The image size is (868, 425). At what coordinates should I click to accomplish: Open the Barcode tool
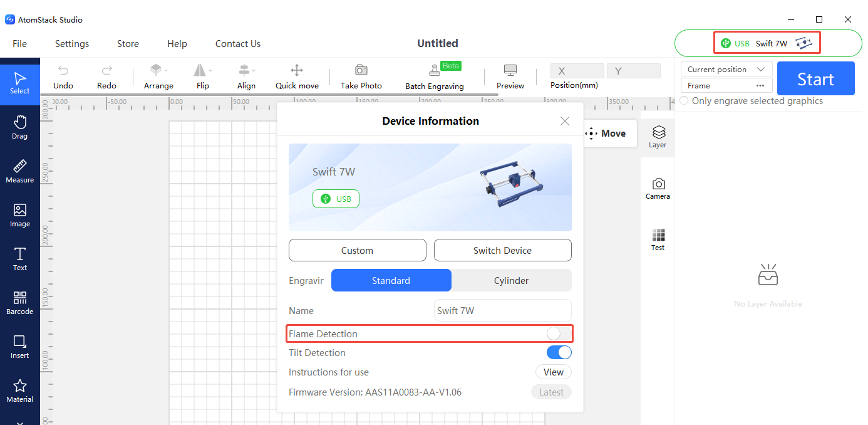click(20, 302)
